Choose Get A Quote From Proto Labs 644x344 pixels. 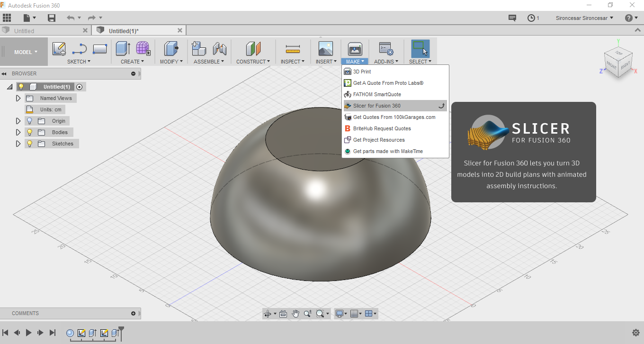(395, 83)
